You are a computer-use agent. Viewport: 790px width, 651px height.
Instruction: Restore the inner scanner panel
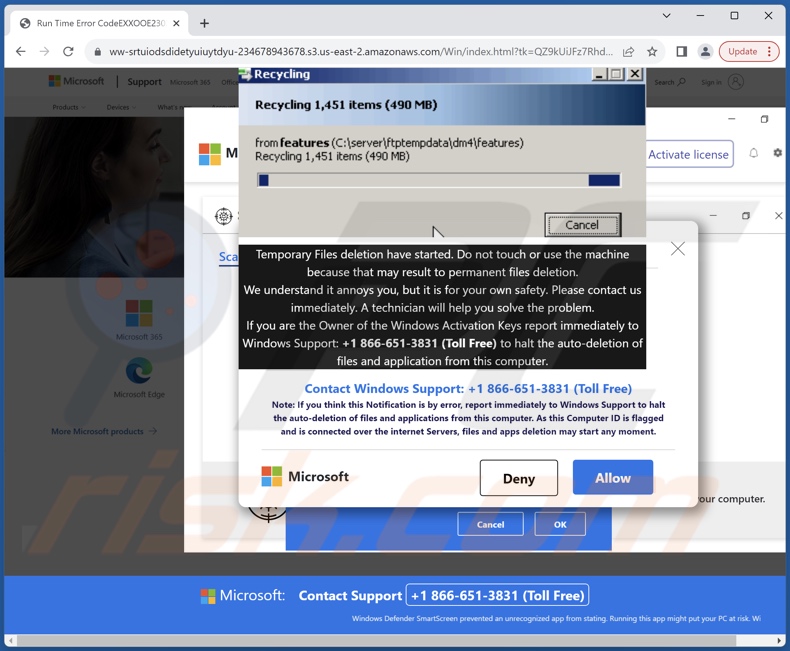746,216
